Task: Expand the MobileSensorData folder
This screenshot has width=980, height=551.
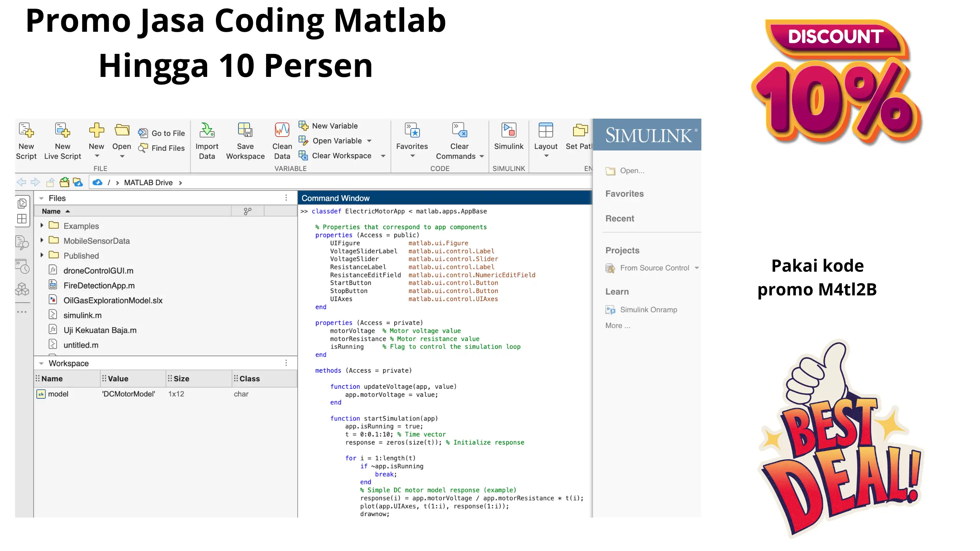Action: 42,240
